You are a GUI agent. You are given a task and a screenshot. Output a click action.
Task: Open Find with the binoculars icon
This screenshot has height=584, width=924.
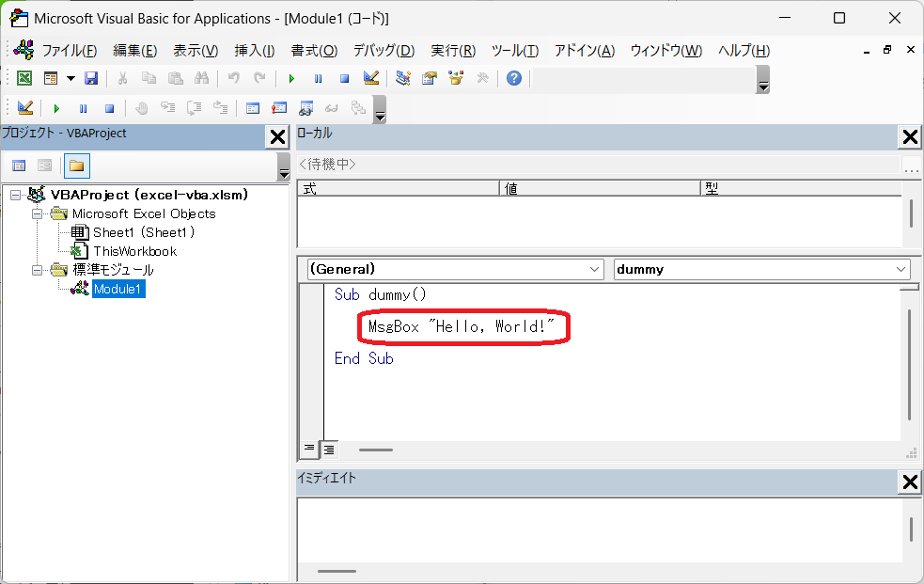(201, 78)
